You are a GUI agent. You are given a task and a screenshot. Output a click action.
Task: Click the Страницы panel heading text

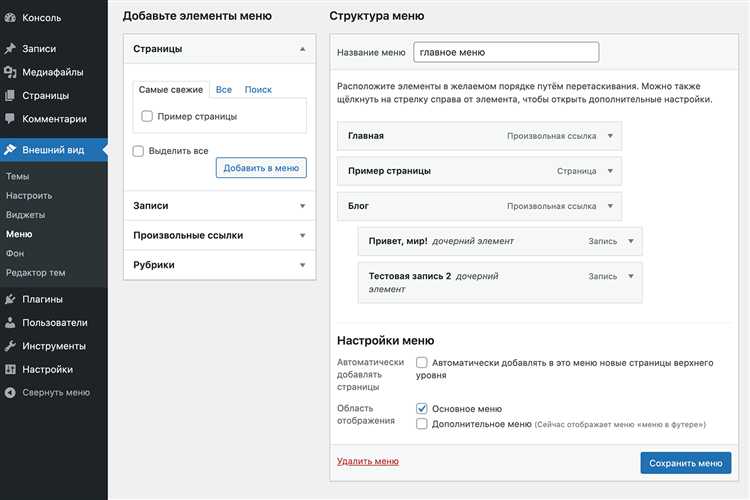(x=158, y=49)
